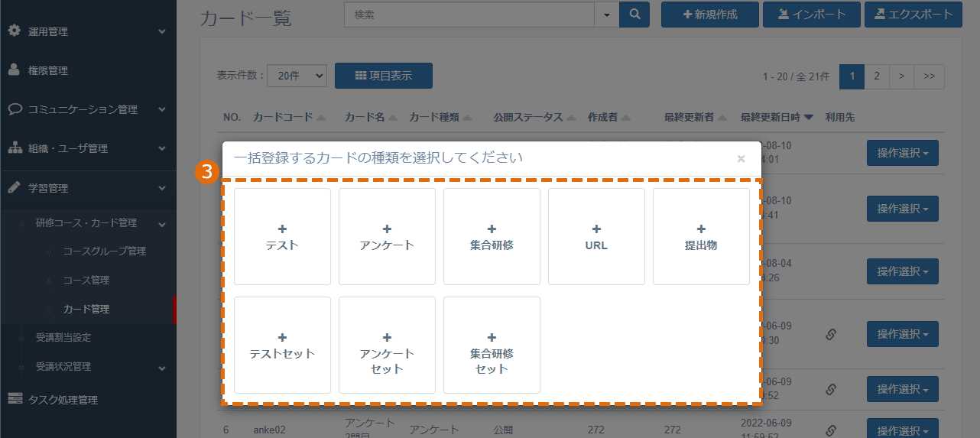Open the 権限管理 sidebar menu
This screenshot has width=980, height=438.
click(x=88, y=70)
